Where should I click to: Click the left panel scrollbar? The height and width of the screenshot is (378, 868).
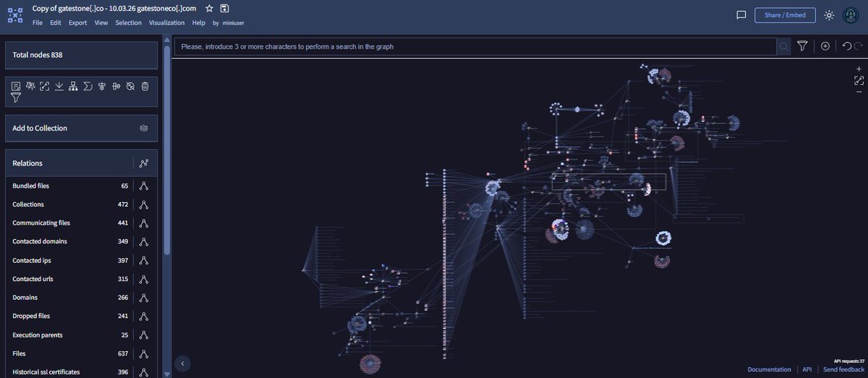[167, 148]
